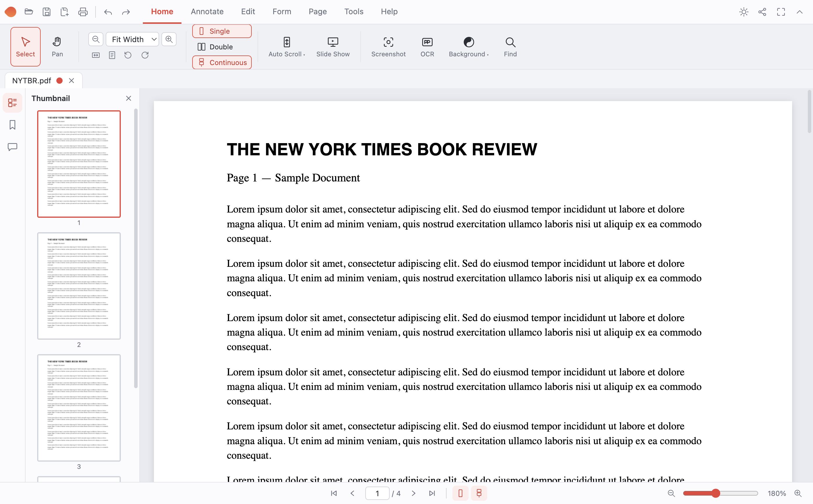813x504 pixels.
Task: Open the Help tab
Action: [389, 12]
